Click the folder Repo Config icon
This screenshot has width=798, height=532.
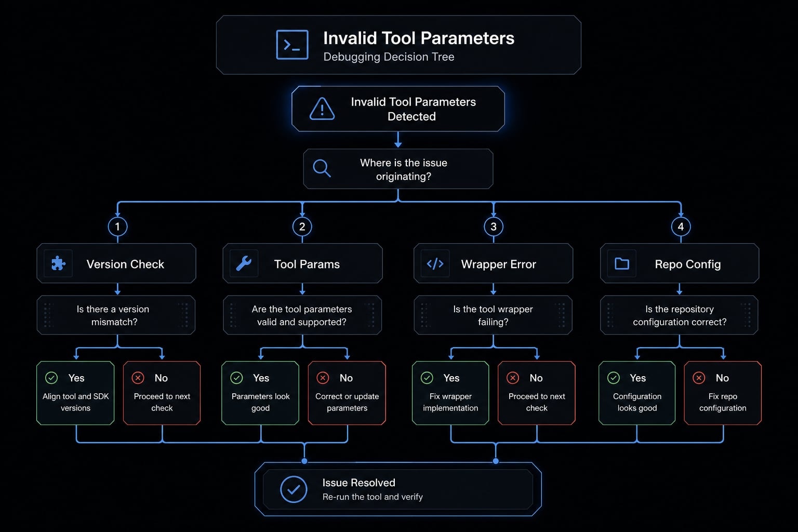tap(622, 263)
